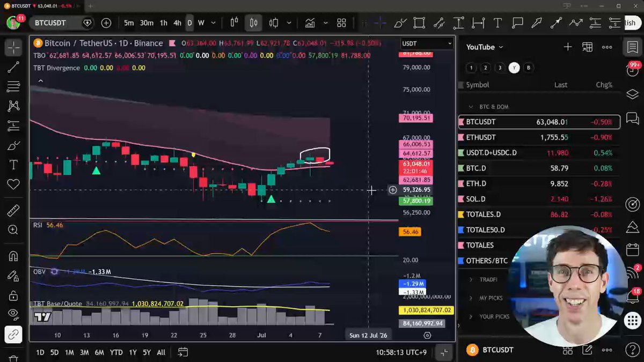Viewport: 644px width, 362px height.
Task: Expand the YOUR PICKS watchlist section
Action: pos(471,316)
